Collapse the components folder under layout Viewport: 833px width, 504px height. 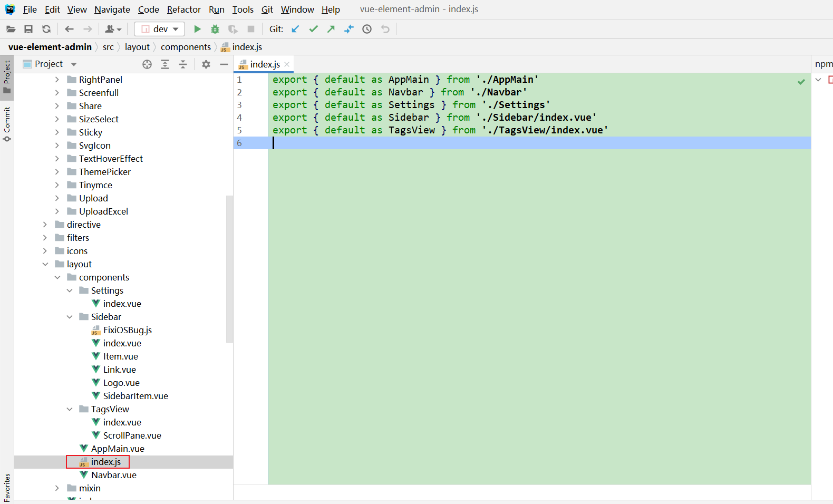coord(57,277)
